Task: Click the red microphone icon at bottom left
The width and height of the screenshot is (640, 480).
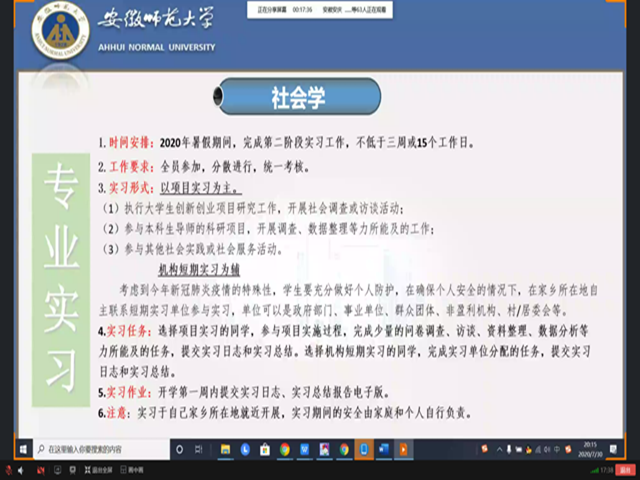Action: pos(9,468)
